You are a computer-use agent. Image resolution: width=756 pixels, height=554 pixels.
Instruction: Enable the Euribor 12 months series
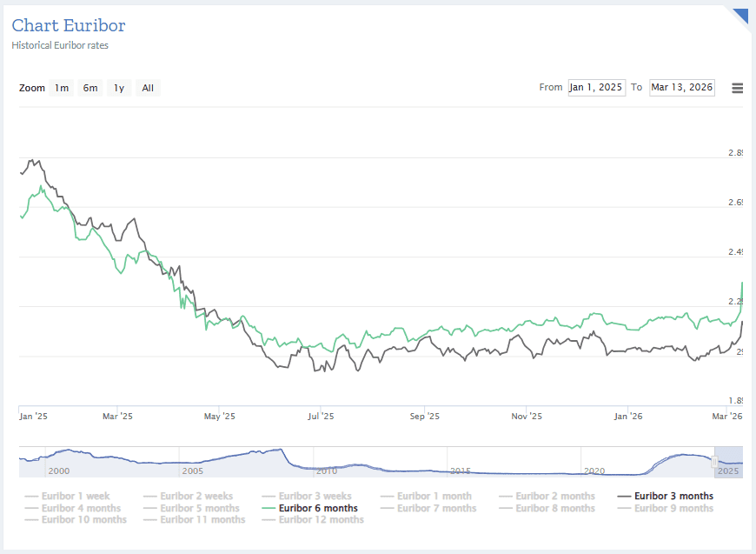click(321, 520)
